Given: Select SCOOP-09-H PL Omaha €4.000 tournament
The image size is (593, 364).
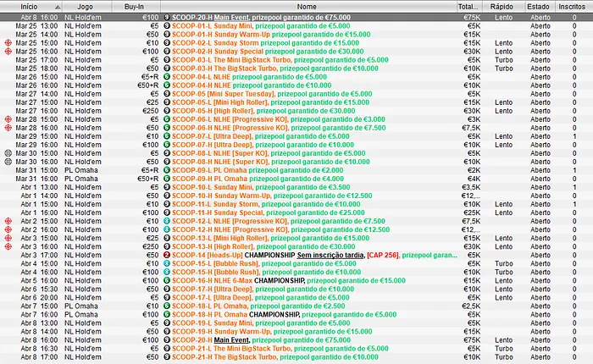Looking at the screenshot, I should click(296, 179).
